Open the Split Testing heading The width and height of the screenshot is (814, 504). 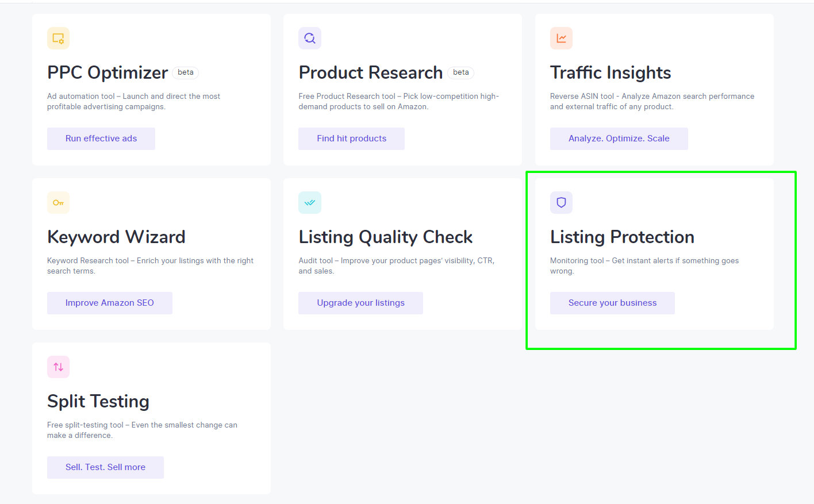[98, 401]
